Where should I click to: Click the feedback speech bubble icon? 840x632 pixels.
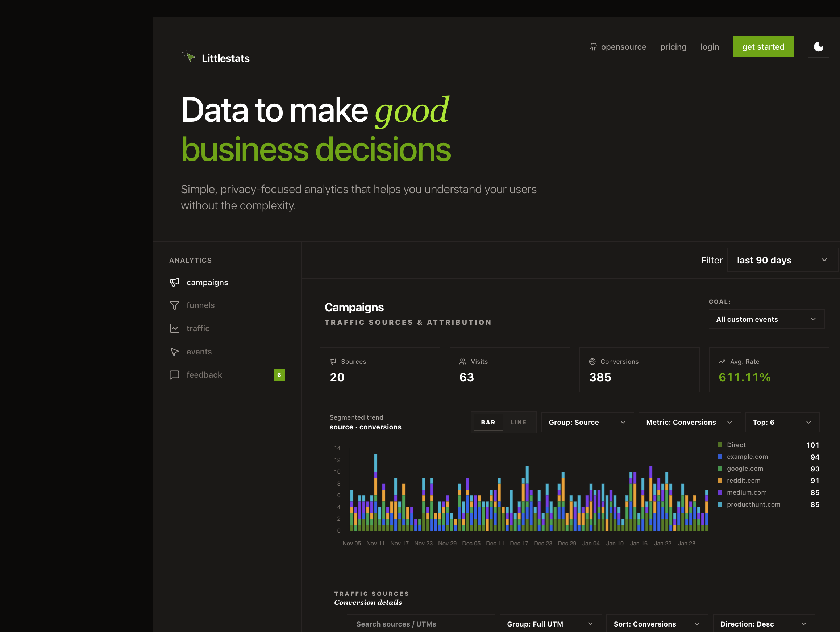[174, 375]
